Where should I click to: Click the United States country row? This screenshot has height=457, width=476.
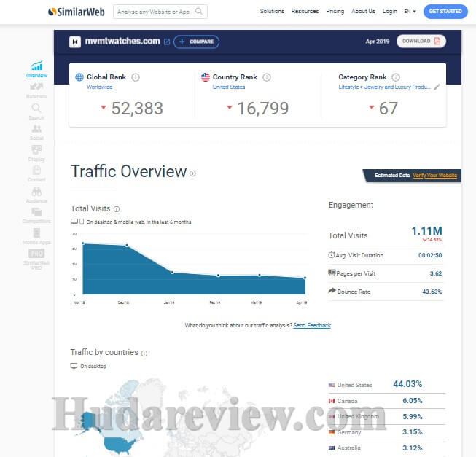[x=387, y=384]
